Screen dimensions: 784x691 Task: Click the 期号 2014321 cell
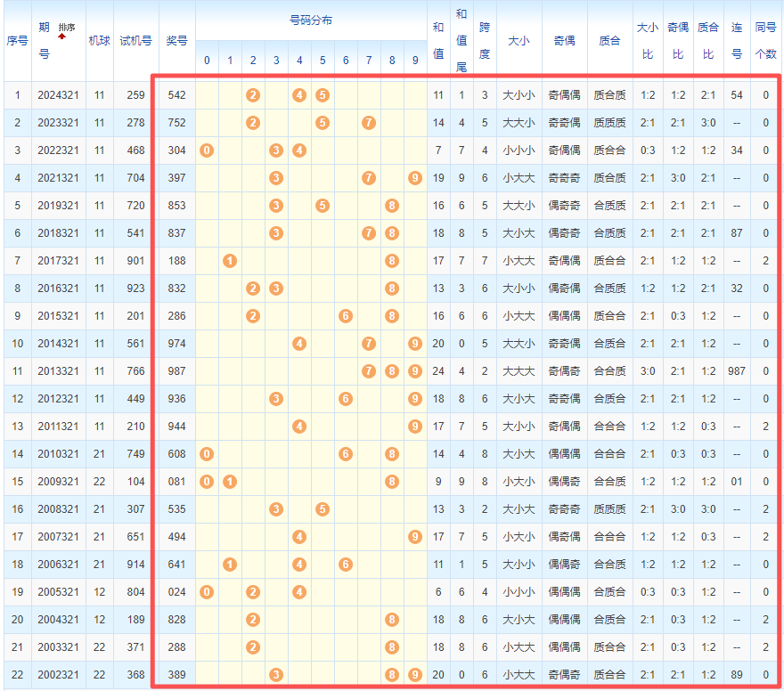tap(58, 344)
